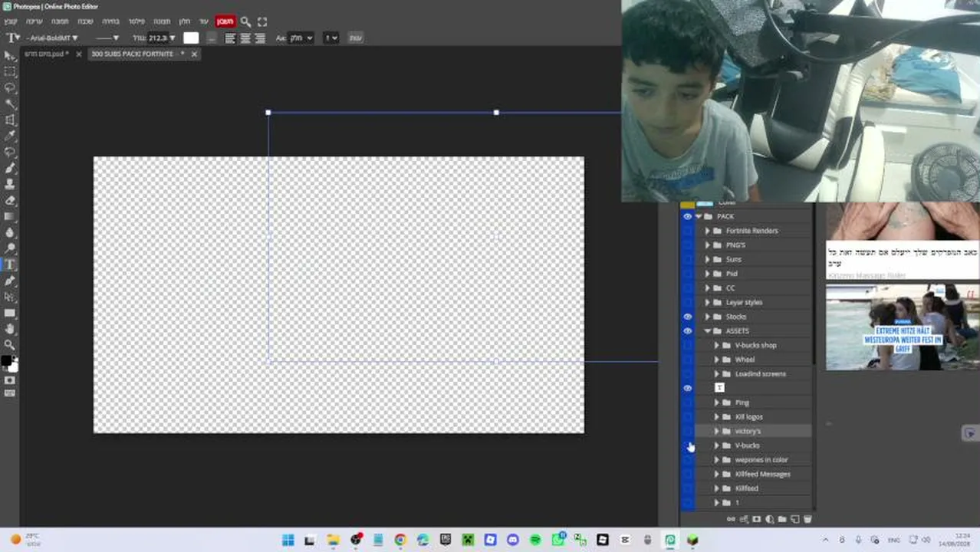Open the Arial-BoldMT font dropdown
The height and width of the screenshot is (552, 980).
tap(52, 38)
